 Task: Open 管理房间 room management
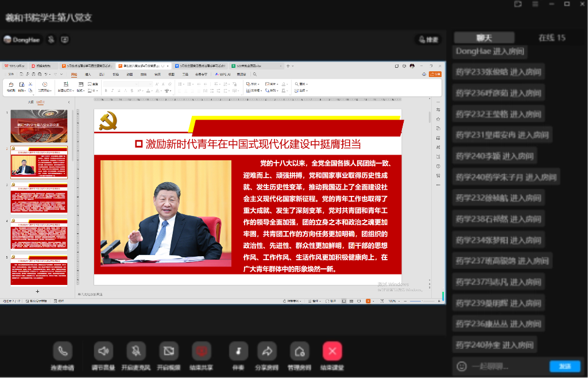coord(299,350)
